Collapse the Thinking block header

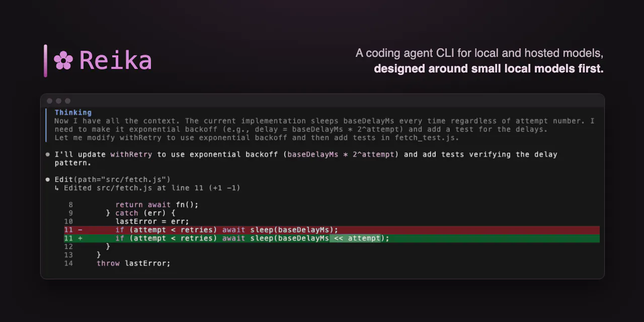click(x=73, y=112)
